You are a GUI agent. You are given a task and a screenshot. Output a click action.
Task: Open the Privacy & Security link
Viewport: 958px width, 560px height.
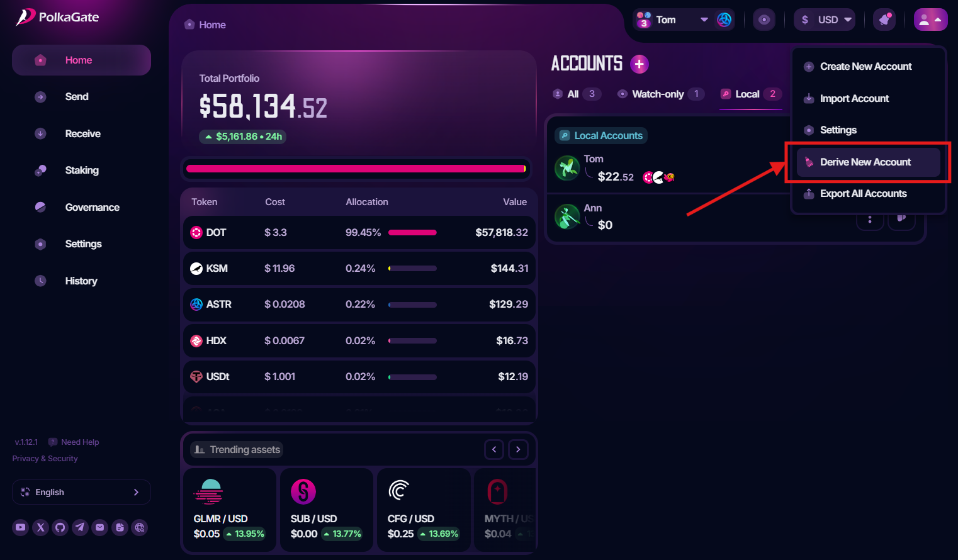pyautogui.click(x=45, y=459)
